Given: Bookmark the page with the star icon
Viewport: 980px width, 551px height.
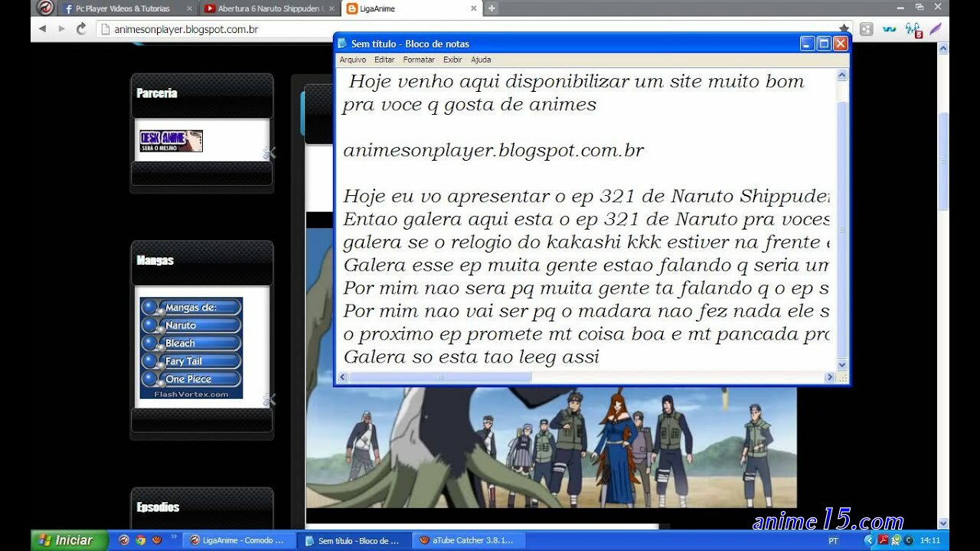Looking at the screenshot, I should tap(844, 29).
